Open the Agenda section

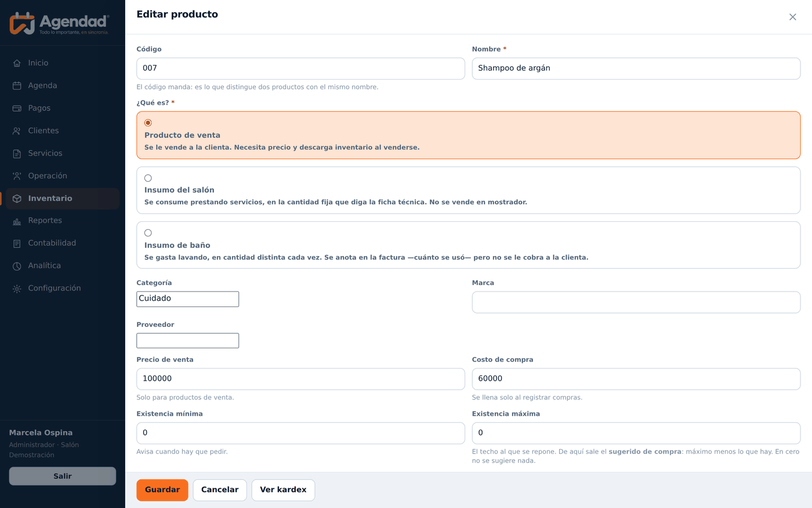63,85
